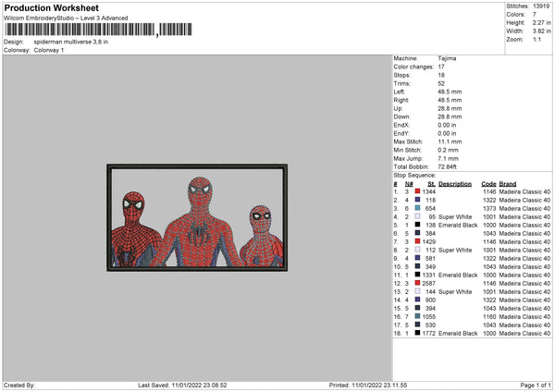Select code 1160 in row 16
Screen dimensions: 555x392
click(489, 316)
